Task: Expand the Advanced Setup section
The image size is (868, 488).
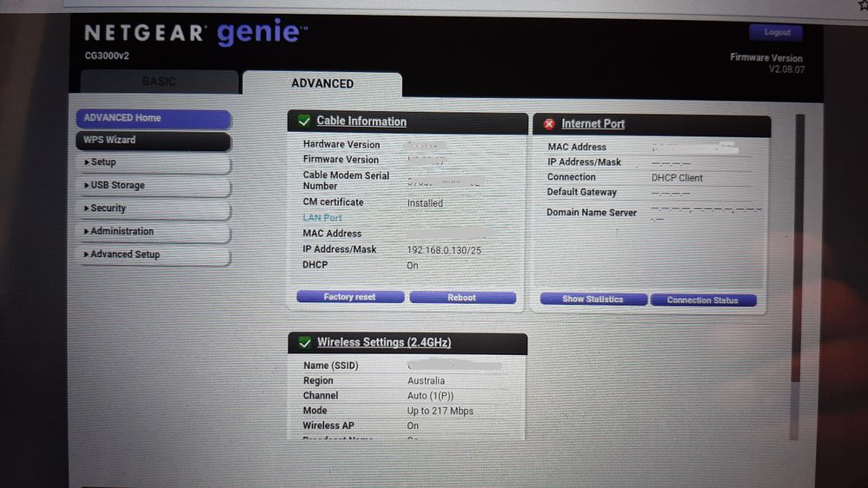Action: [x=154, y=254]
